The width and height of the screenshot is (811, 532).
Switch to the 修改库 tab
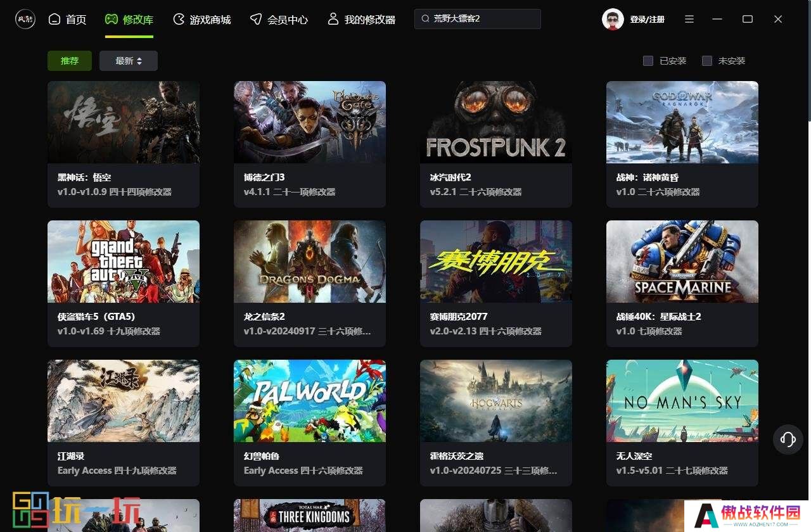click(129, 19)
